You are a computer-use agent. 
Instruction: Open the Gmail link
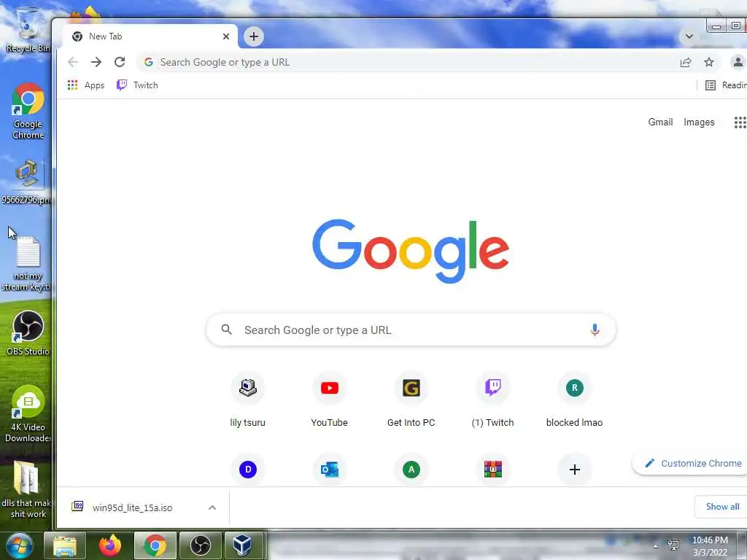tap(660, 122)
